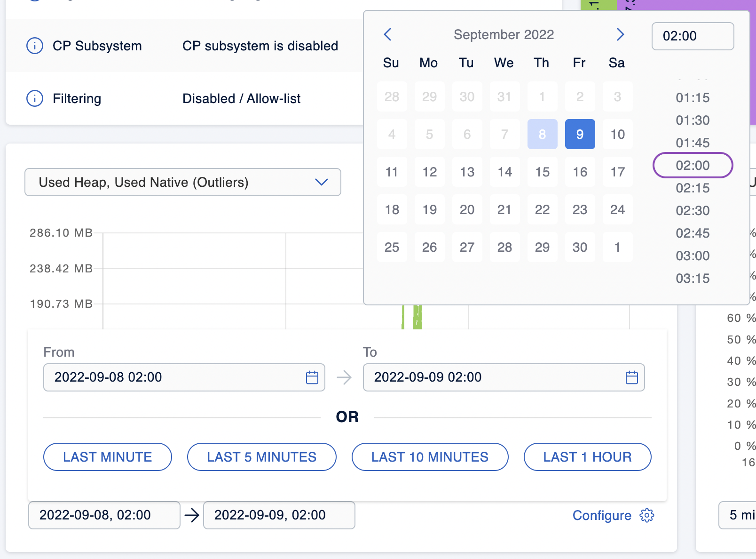Pick September 15 on the calendar
The height and width of the screenshot is (559, 756).
(x=542, y=172)
